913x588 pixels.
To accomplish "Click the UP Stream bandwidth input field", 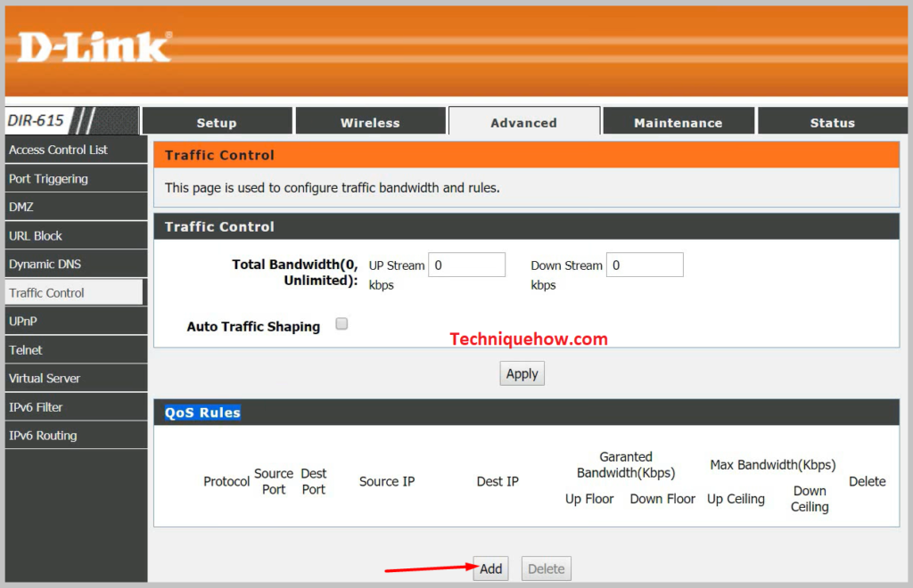I will [x=466, y=265].
